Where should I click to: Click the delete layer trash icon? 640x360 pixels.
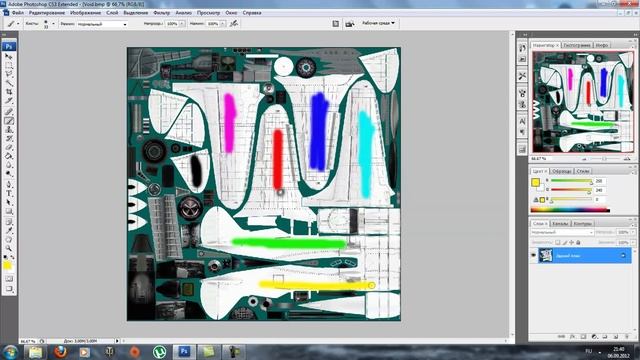point(627,337)
